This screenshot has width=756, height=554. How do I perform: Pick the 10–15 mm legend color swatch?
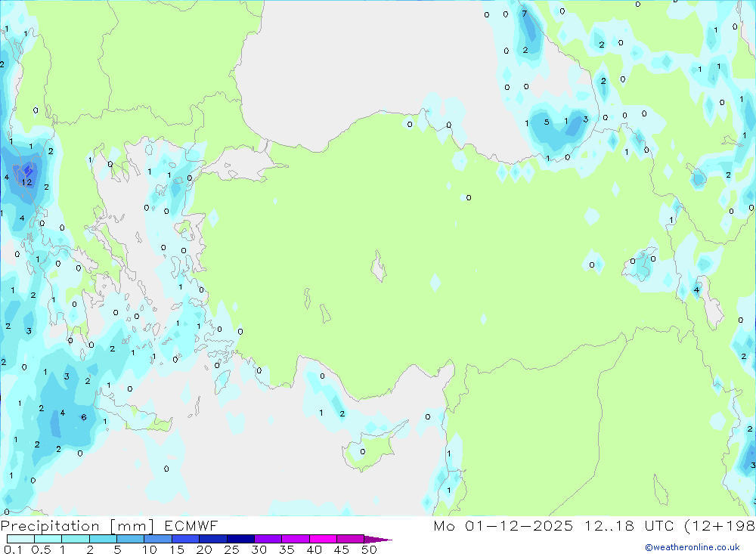click(158, 539)
